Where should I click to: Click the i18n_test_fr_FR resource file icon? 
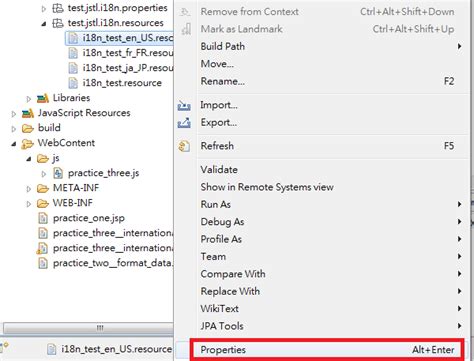tap(73, 53)
